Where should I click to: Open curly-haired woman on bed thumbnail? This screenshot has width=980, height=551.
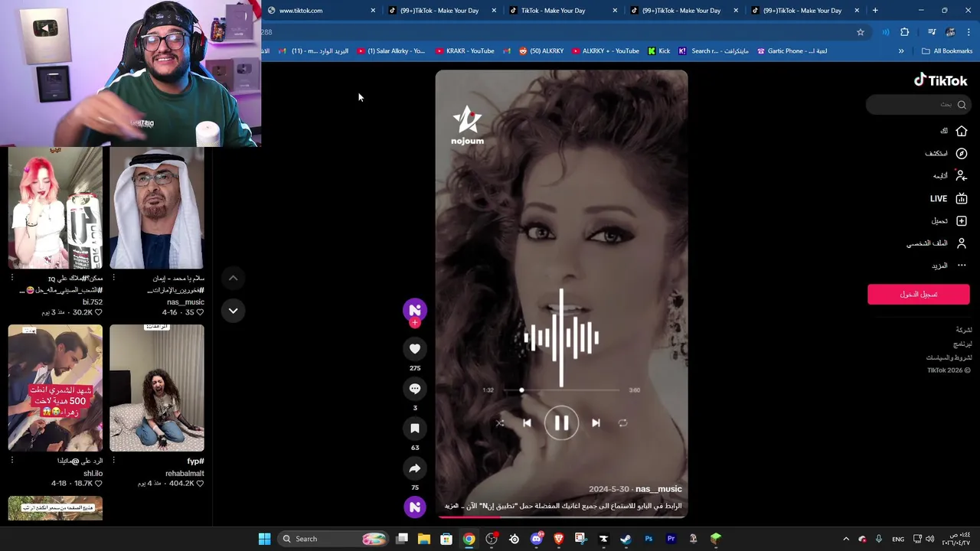pos(157,388)
